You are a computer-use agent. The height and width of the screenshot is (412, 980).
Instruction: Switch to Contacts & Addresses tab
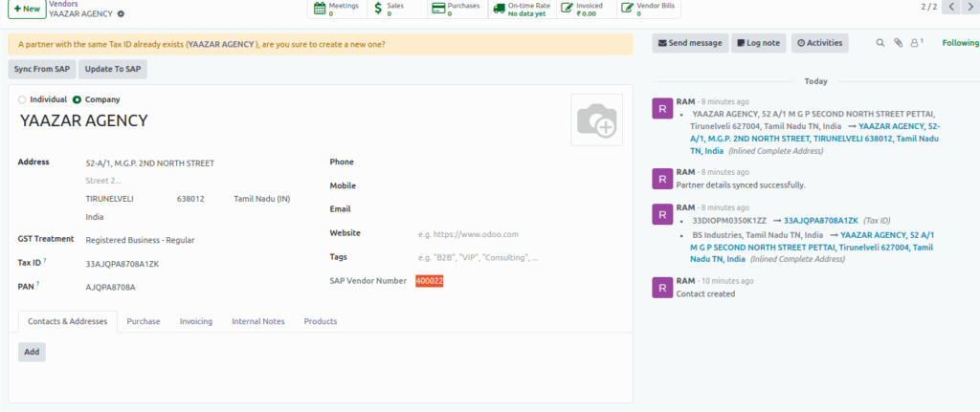68,321
